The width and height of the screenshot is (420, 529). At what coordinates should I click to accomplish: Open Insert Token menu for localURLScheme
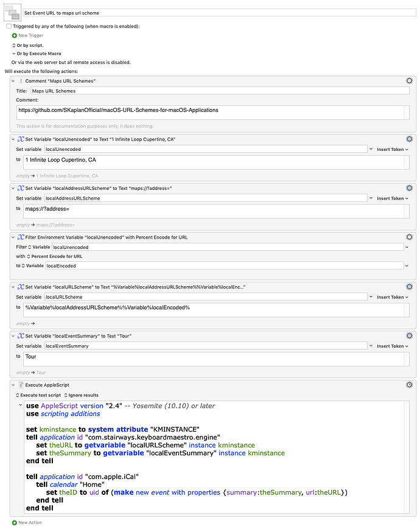pos(393,297)
